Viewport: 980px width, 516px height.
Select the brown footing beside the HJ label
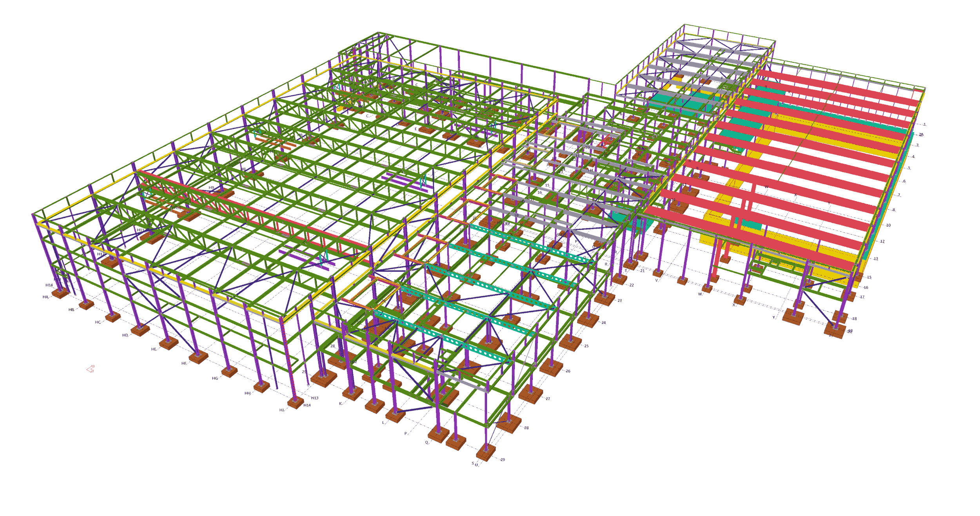click(x=296, y=402)
